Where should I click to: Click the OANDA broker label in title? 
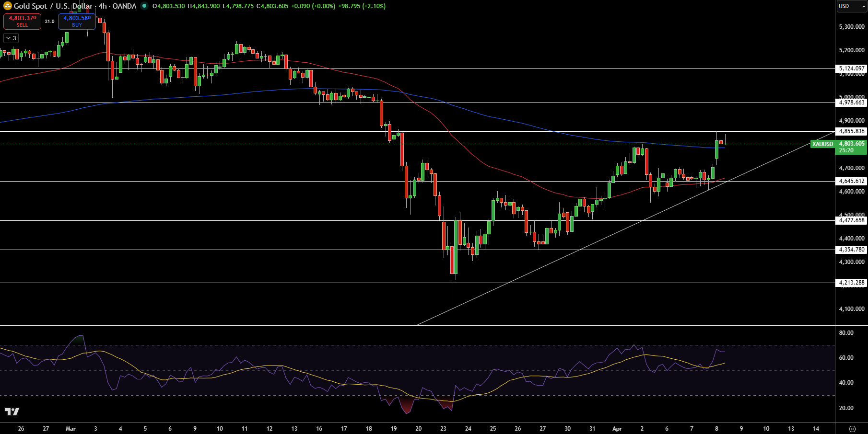point(124,6)
